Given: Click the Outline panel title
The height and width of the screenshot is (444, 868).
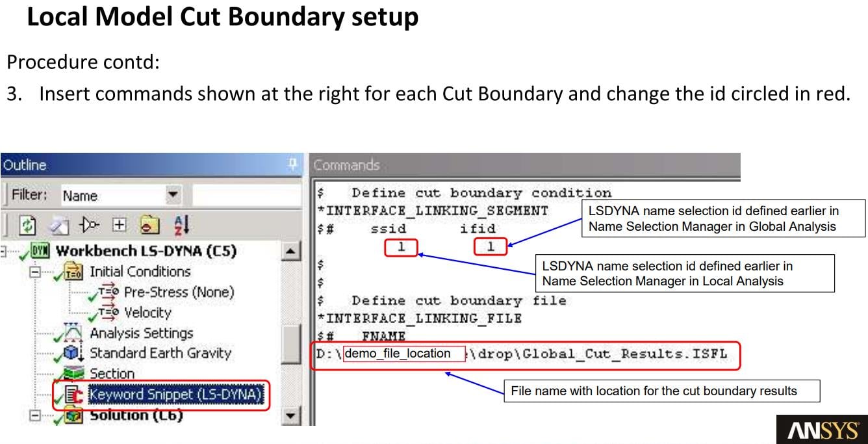Looking at the screenshot, I should pos(25,164).
